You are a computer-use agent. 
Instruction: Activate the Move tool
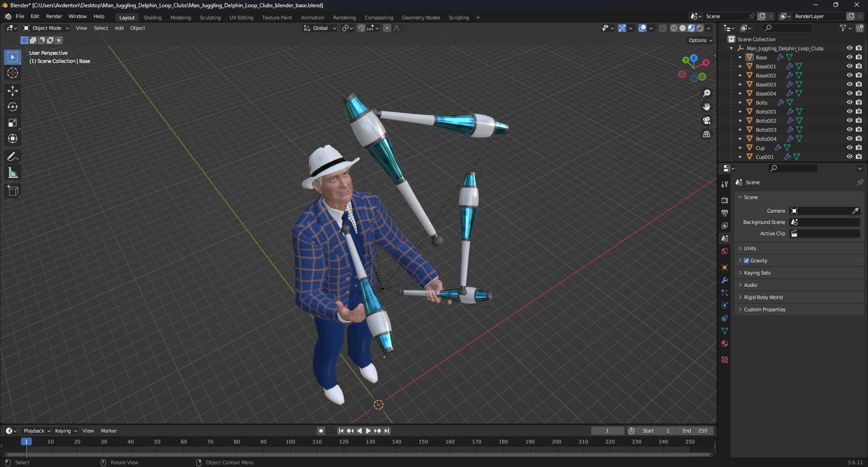tap(13, 91)
